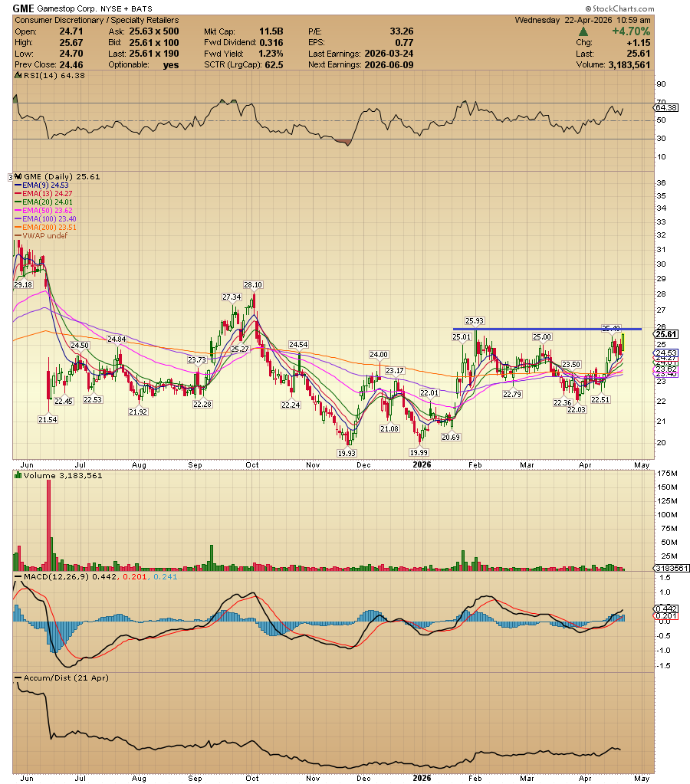690x784 pixels.
Task: Click the Wednesday 22-Apr-2026 10:59 am timestamp
Action: tap(583, 20)
